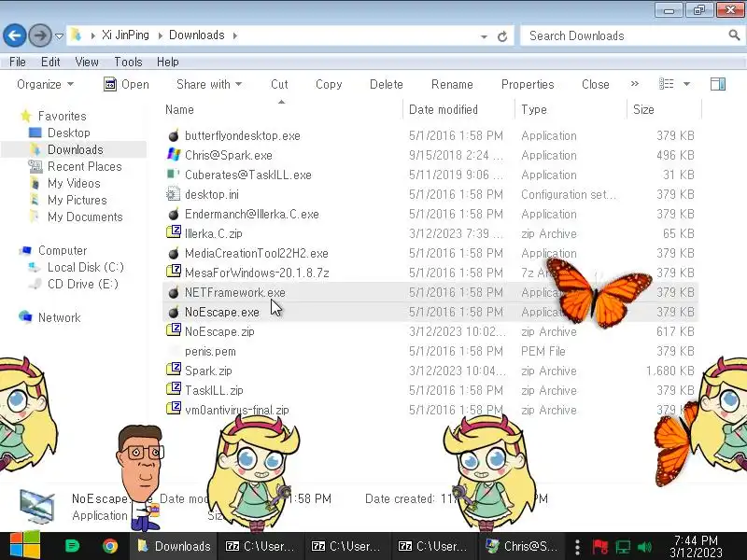The height and width of the screenshot is (560, 747).
Task: Open Chrome from the taskbar
Action: [x=110, y=546]
